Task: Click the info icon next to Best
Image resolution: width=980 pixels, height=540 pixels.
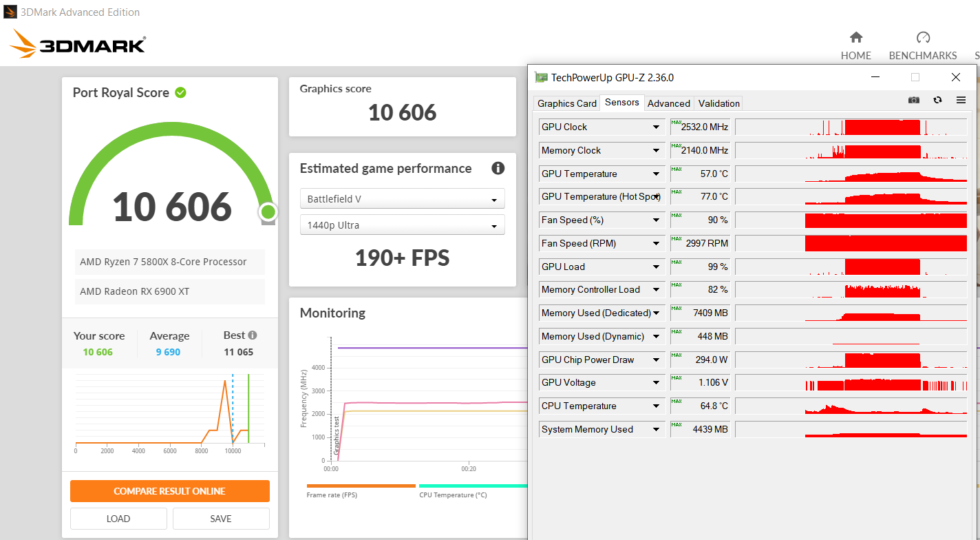Action: pos(253,335)
